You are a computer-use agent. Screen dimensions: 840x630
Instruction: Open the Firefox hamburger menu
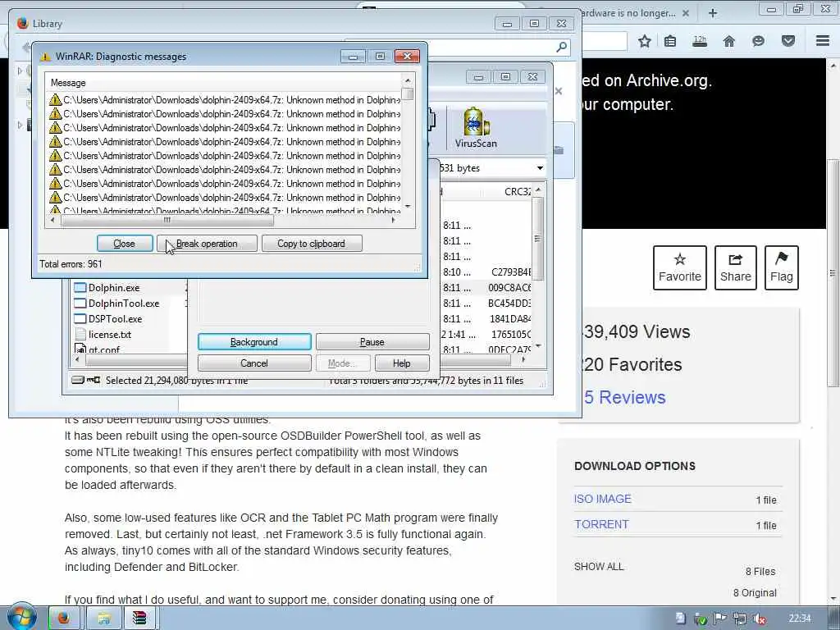click(823, 41)
